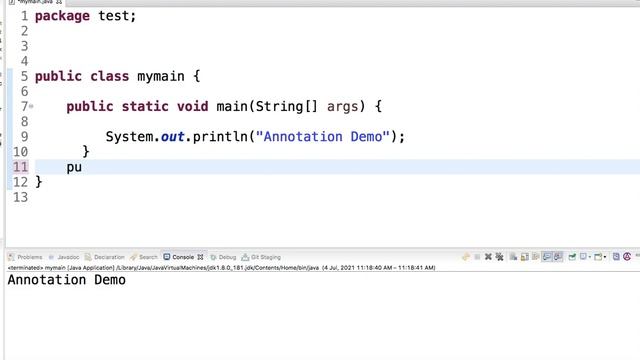Viewport: 640px width, 360px height.
Task: Click the Git Staging tab icon
Action: 245,257
